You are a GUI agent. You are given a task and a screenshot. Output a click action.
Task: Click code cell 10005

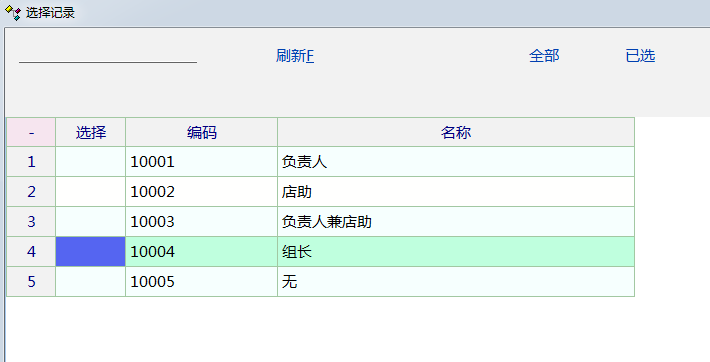coord(201,281)
